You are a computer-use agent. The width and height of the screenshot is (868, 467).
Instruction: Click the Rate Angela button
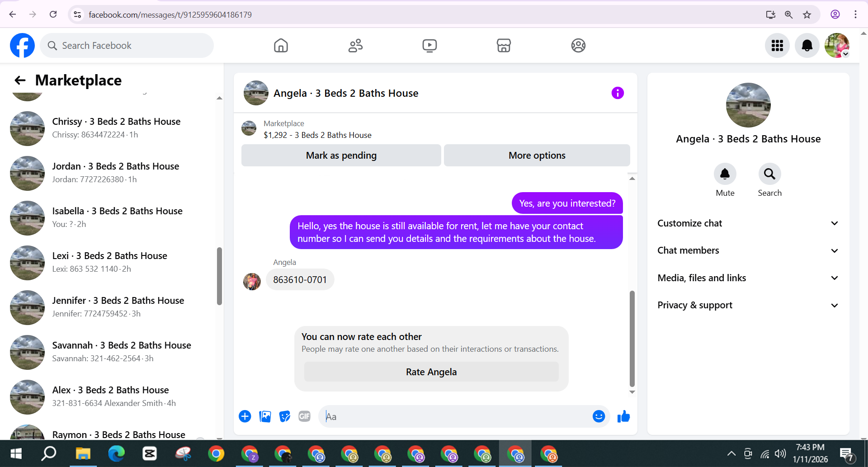pyautogui.click(x=431, y=372)
